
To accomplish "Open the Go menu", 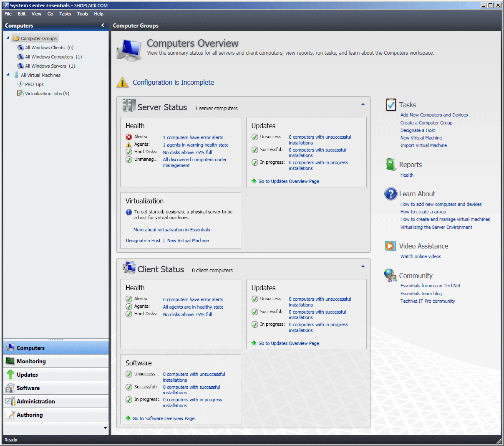I will click(x=50, y=14).
